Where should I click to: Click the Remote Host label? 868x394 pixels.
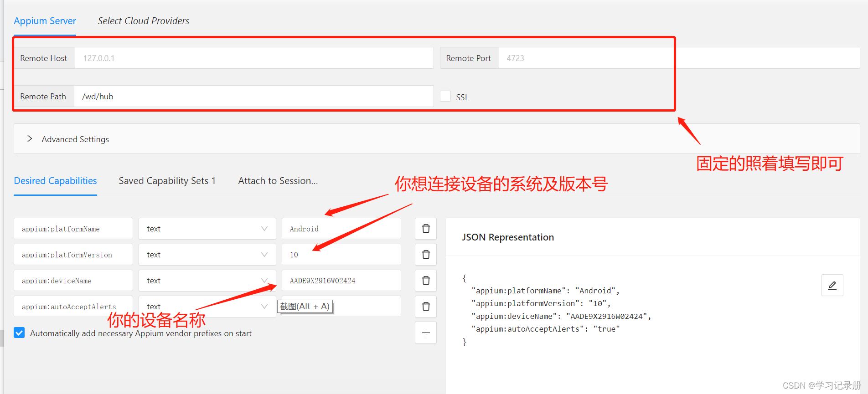pos(44,58)
